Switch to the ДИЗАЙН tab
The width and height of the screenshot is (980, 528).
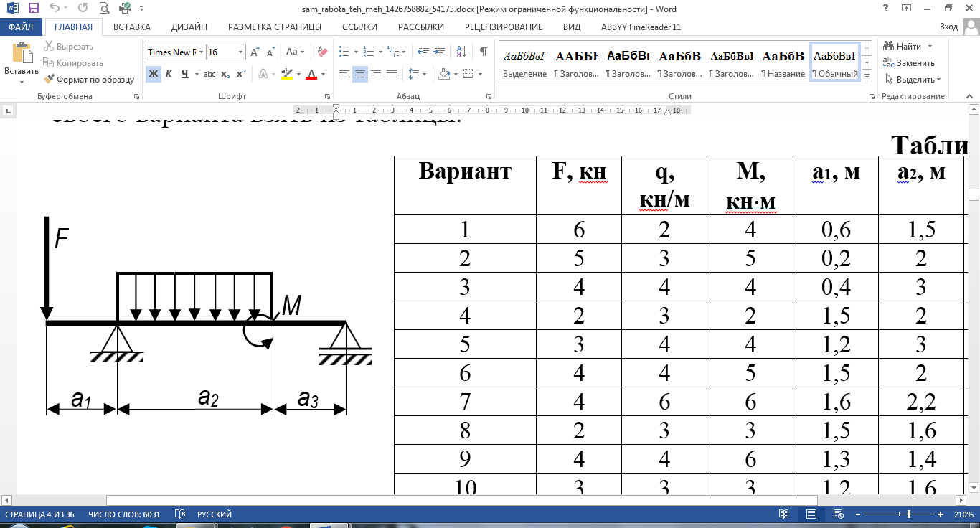pyautogui.click(x=189, y=27)
